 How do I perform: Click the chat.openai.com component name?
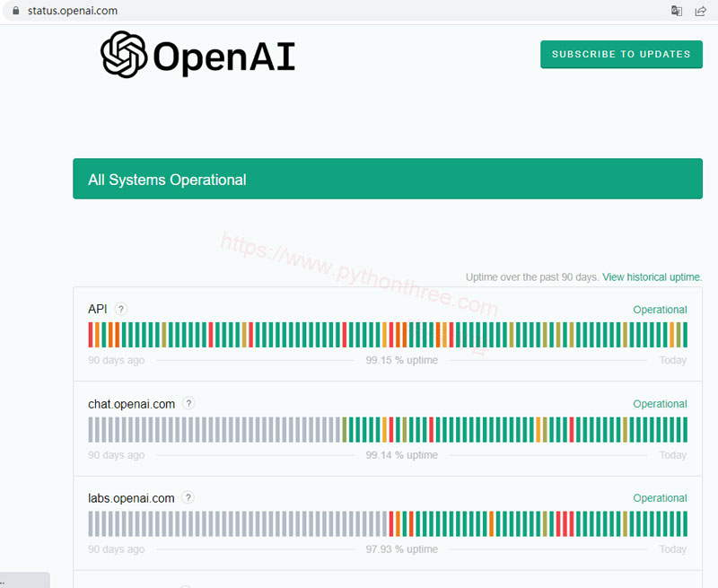click(x=131, y=404)
